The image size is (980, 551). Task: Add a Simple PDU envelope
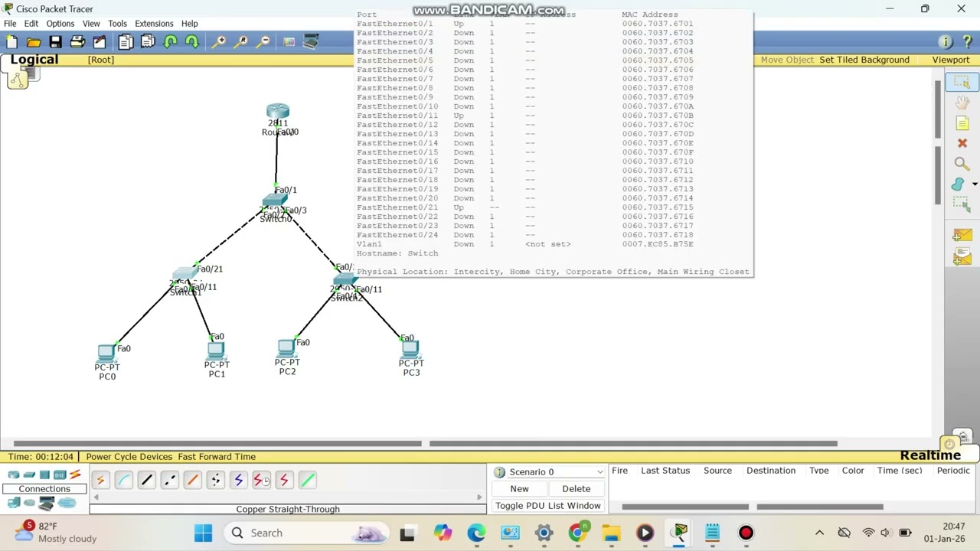(x=962, y=236)
